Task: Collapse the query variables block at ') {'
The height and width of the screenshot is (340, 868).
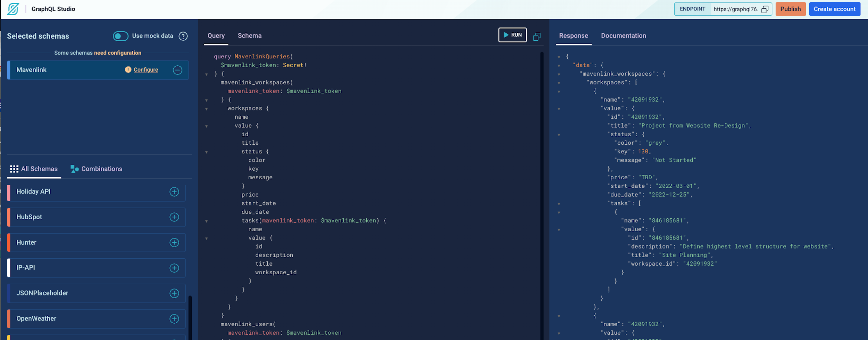Action: coord(207,74)
